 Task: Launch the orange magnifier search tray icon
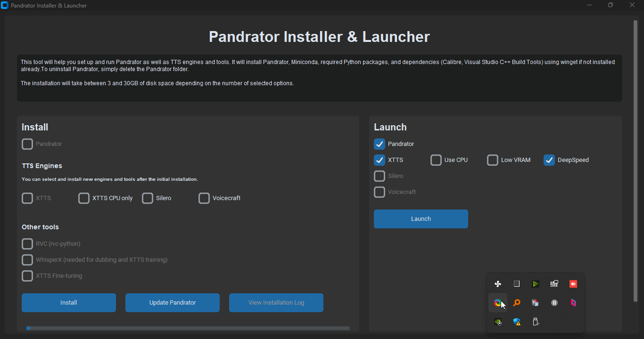pyautogui.click(x=517, y=303)
